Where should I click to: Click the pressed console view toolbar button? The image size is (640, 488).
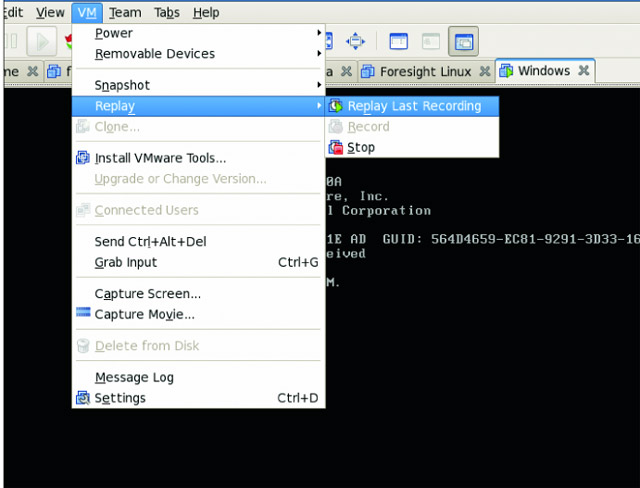tap(463, 41)
